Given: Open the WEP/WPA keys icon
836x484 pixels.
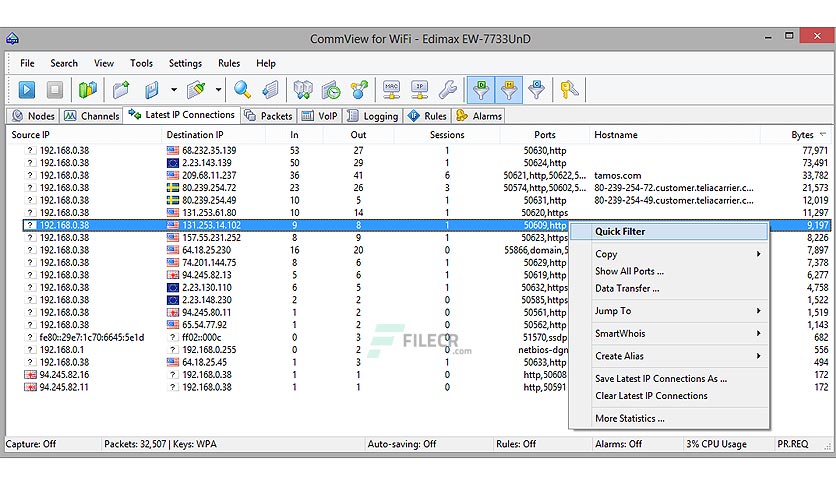Looking at the screenshot, I should 569,90.
